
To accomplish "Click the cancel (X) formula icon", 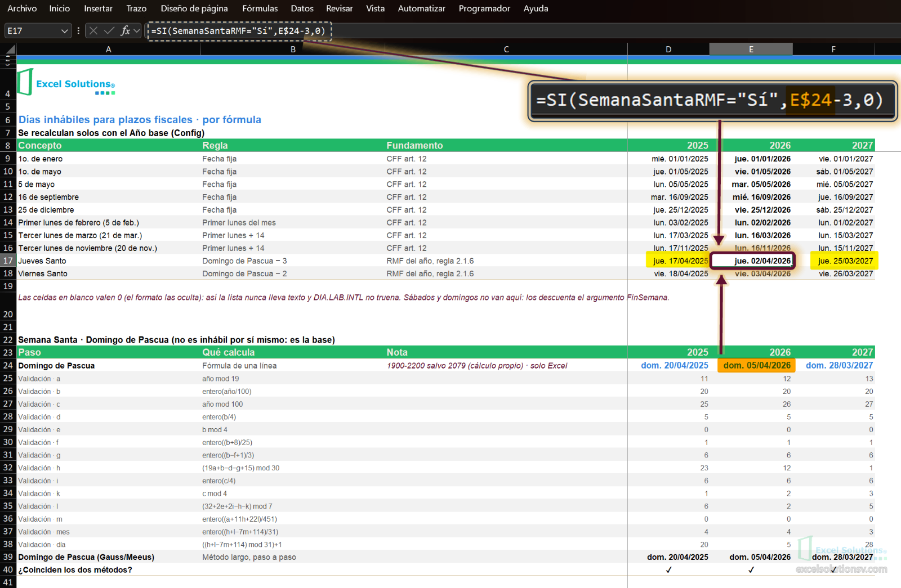I will point(93,31).
